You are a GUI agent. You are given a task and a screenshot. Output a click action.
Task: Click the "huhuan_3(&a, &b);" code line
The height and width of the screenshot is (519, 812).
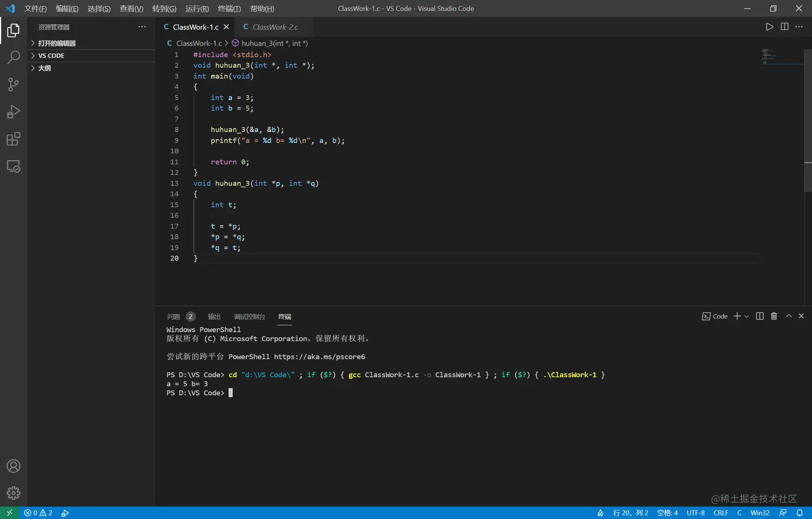click(247, 129)
